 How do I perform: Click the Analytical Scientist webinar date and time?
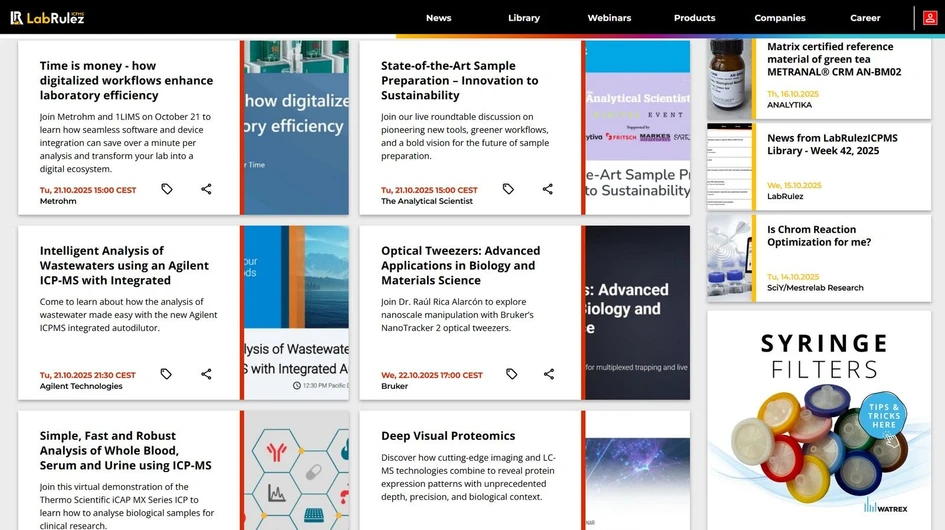(429, 190)
